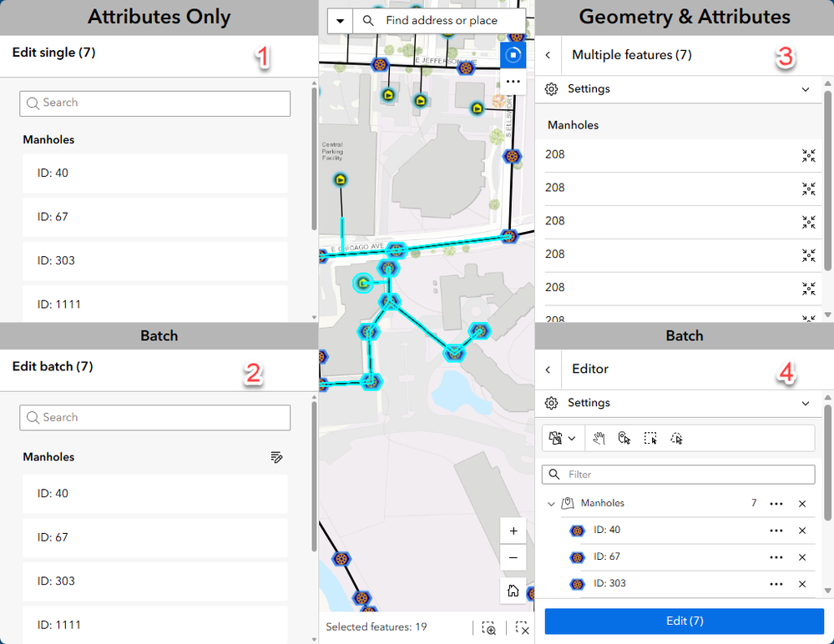The image size is (834, 644).
Task: Select ID: 67 in Edit batch list
Action: tap(154, 538)
